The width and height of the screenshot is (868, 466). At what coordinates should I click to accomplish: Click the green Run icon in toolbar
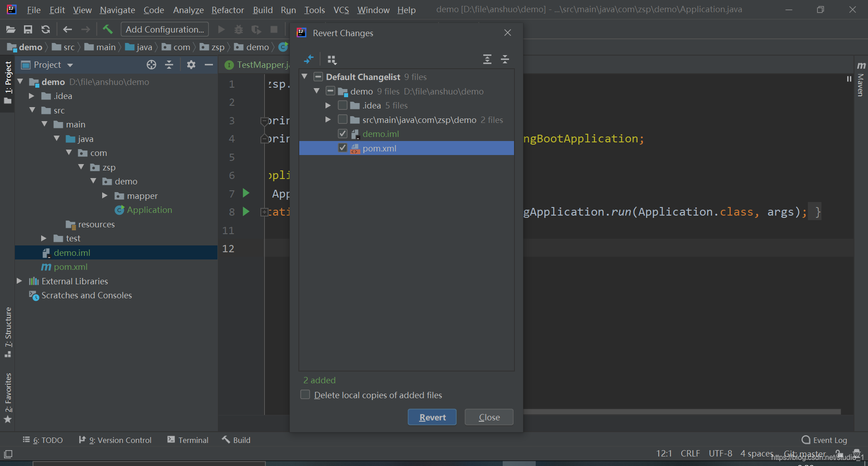point(222,29)
